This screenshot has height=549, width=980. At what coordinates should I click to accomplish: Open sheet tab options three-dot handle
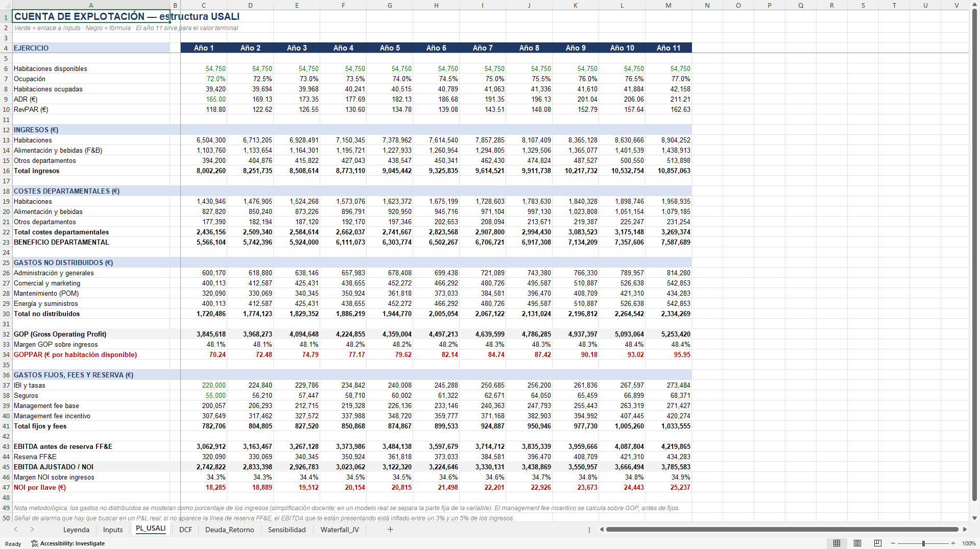tap(589, 530)
